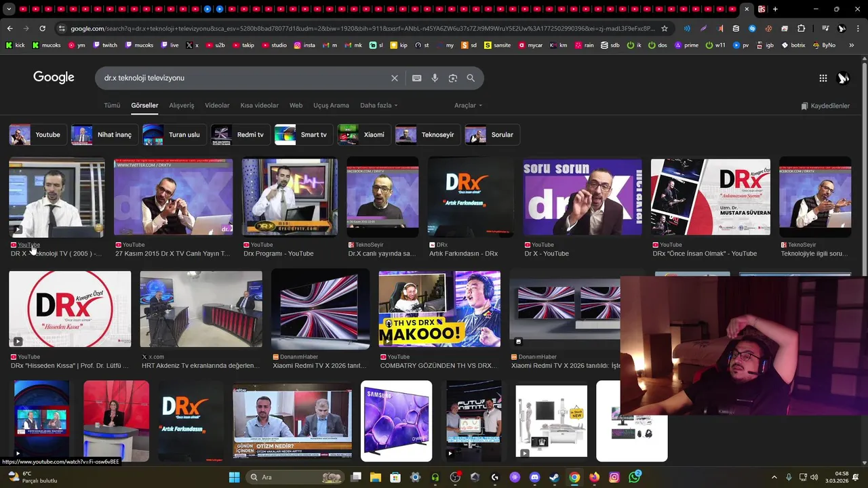Filter images by Turan uslu chip
The image size is (868, 488).
click(x=174, y=135)
